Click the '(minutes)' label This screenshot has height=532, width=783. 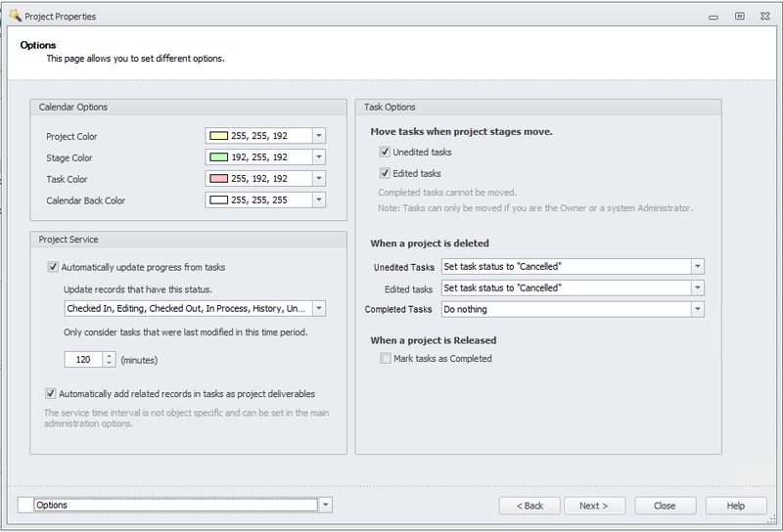(139, 360)
